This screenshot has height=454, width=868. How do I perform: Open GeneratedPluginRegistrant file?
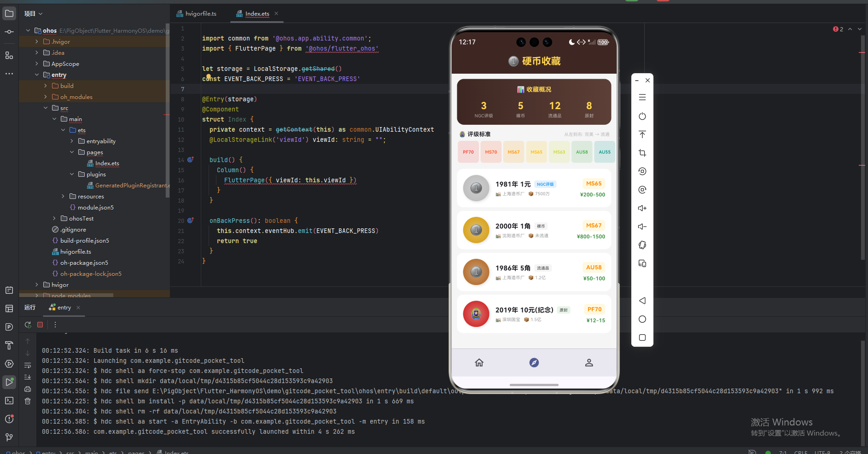pos(129,185)
